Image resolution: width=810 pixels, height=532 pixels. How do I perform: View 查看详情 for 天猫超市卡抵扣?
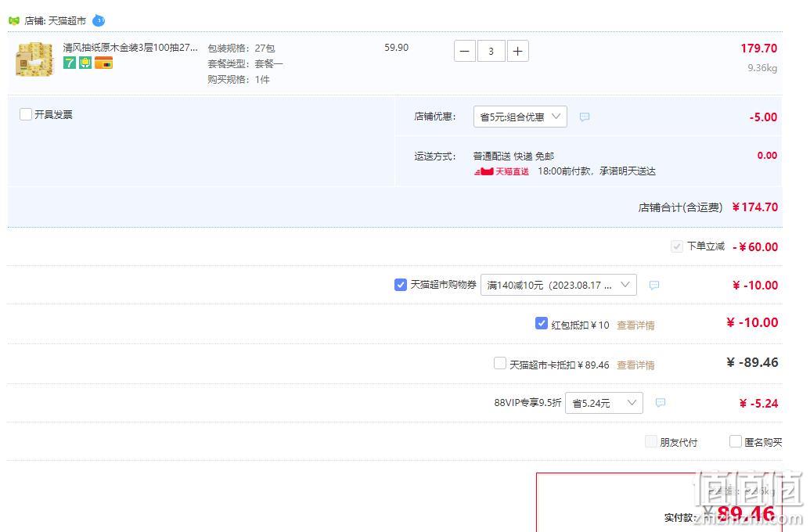tap(635, 365)
